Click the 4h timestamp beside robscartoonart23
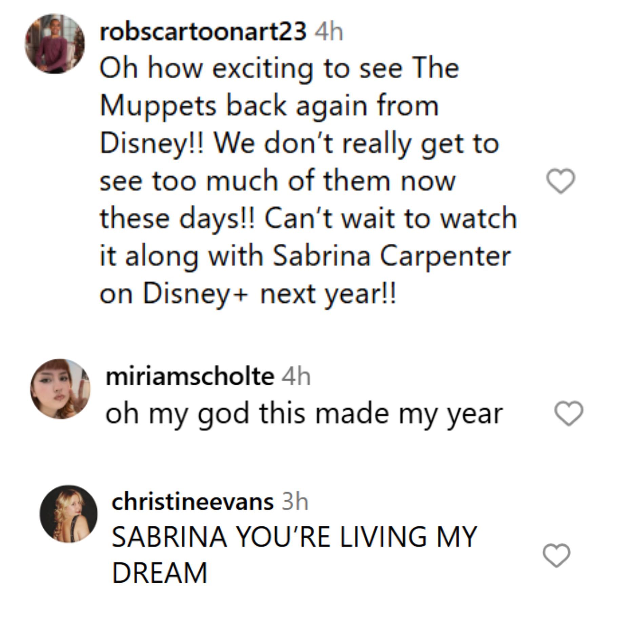This screenshot has height=644, width=644. (x=329, y=33)
